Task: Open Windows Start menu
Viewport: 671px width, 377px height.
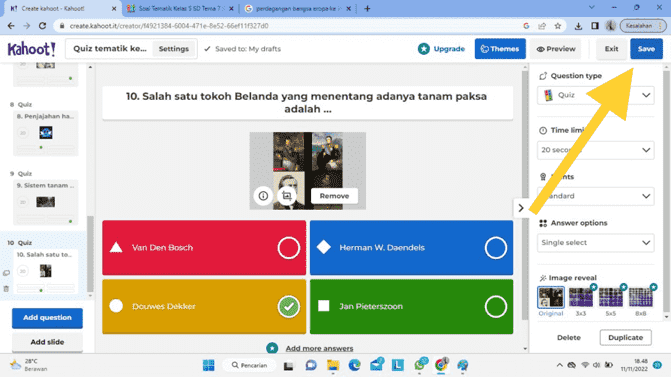Action: (x=208, y=365)
